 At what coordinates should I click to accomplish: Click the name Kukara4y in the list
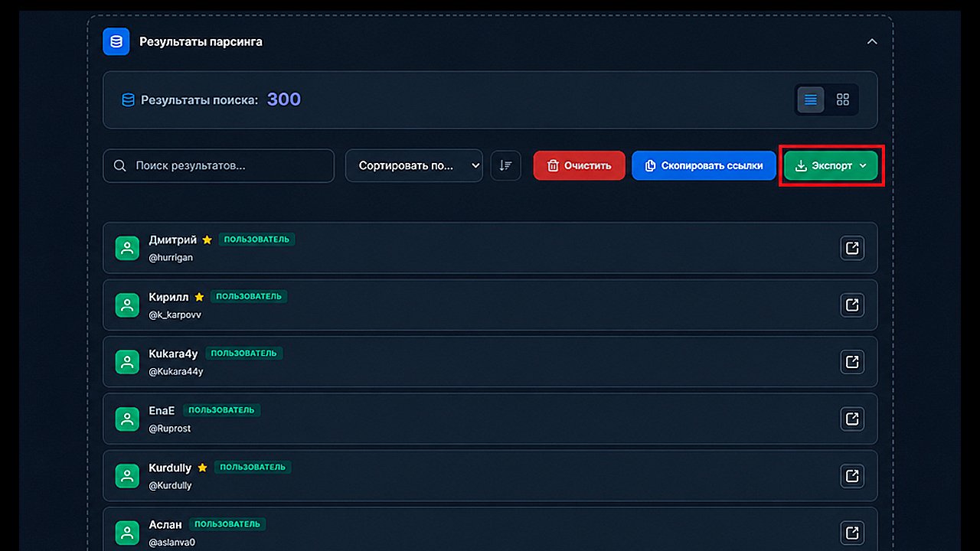coord(173,354)
